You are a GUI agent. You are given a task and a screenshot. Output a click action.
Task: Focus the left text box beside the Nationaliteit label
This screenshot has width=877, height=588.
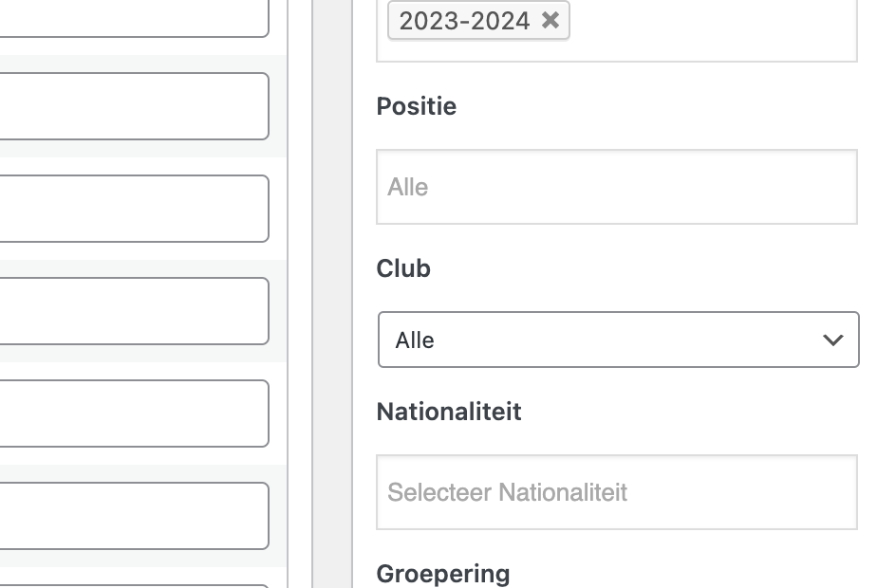click(133, 413)
